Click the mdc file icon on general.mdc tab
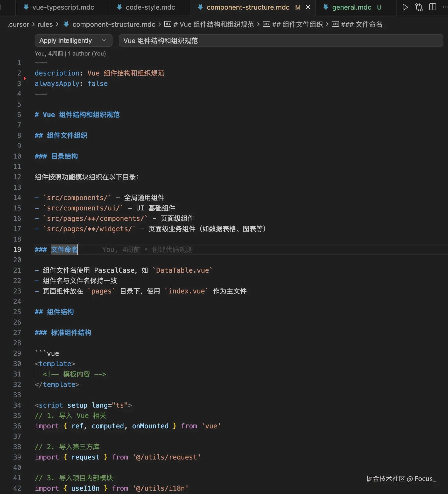 coord(326,7)
